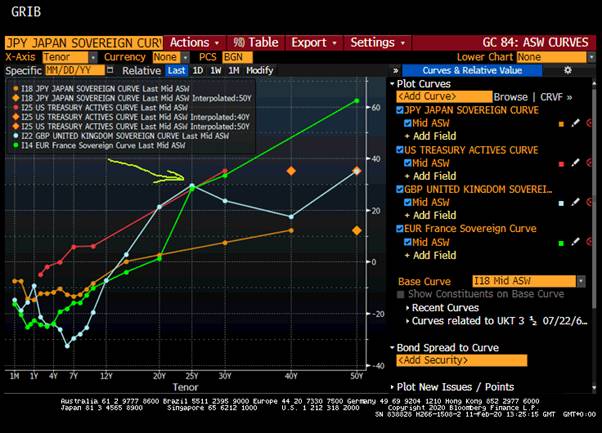The height and width of the screenshot is (433, 602).
Task: Edit the JPY Mid ASW line style pencil
Action: [x=575, y=123]
